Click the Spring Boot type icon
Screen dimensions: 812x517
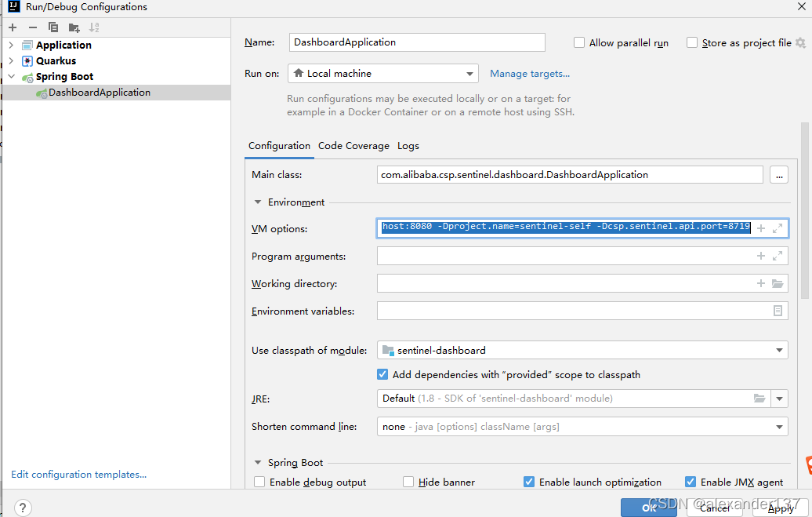pos(28,77)
